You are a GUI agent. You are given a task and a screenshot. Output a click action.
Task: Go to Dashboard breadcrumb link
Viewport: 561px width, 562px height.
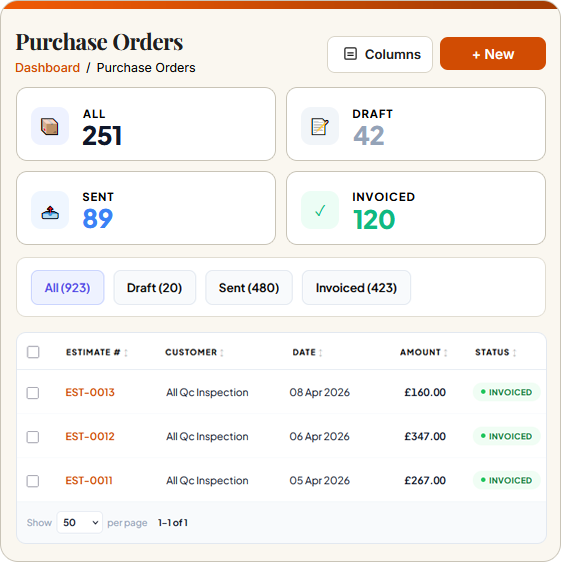[x=47, y=68]
